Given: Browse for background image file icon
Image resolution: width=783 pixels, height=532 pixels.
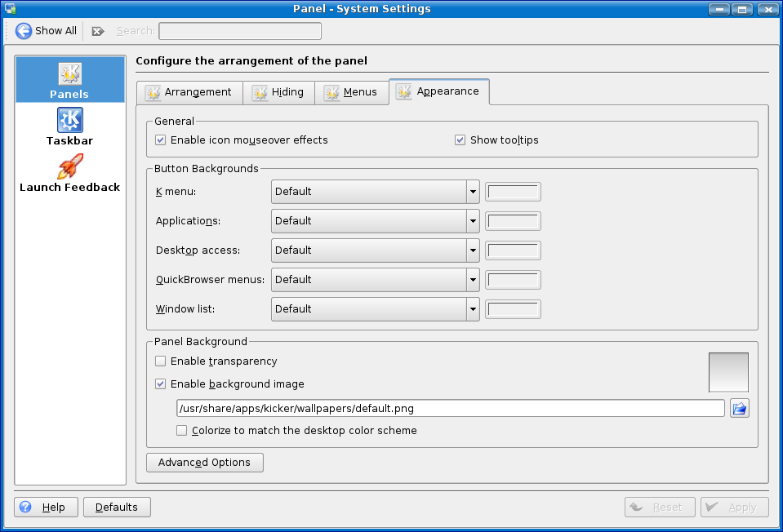Looking at the screenshot, I should pyautogui.click(x=739, y=408).
